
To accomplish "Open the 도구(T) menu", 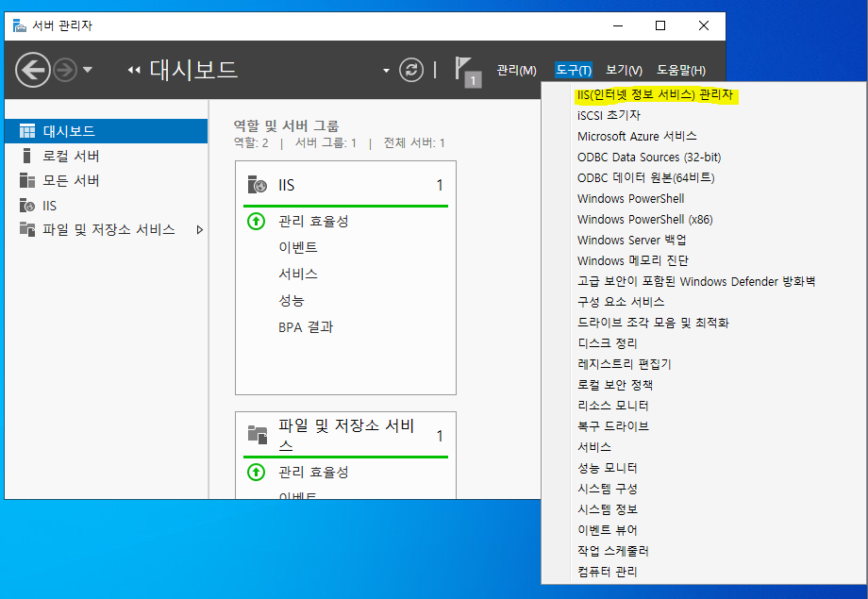I will 574,71.
